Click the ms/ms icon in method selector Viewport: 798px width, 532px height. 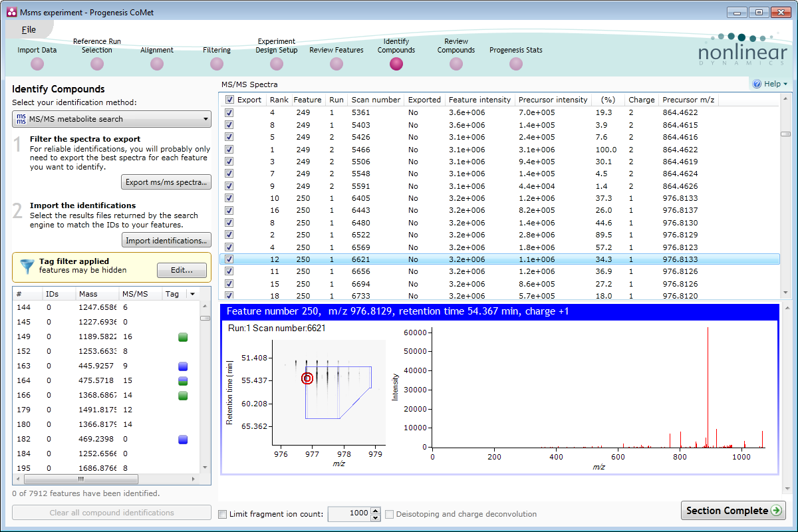(x=21, y=119)
